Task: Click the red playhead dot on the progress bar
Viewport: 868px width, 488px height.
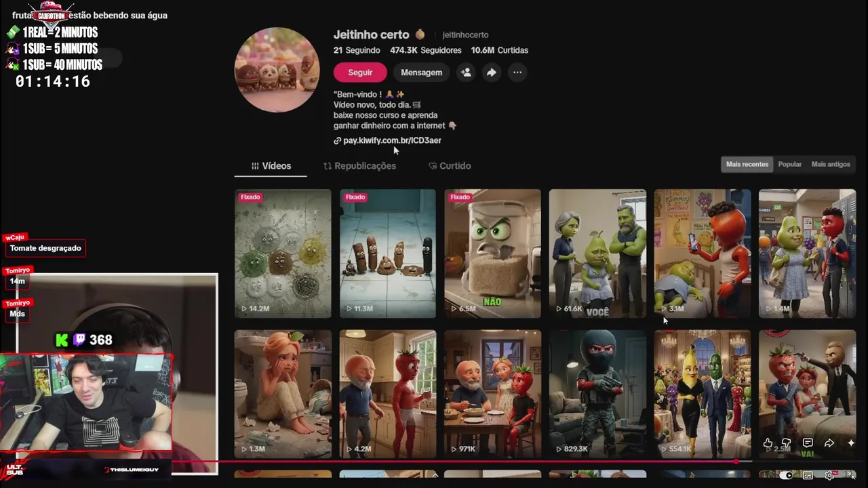Action: (736, 462)
